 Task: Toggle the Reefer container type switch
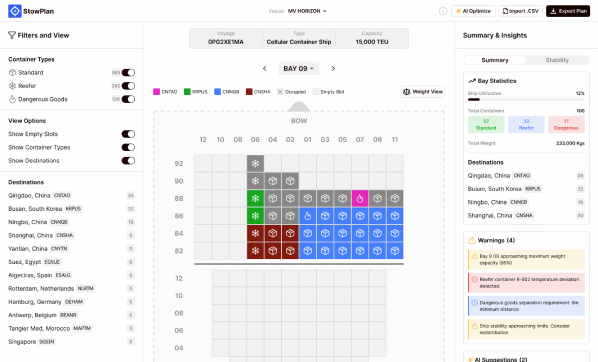coord(128,86)
